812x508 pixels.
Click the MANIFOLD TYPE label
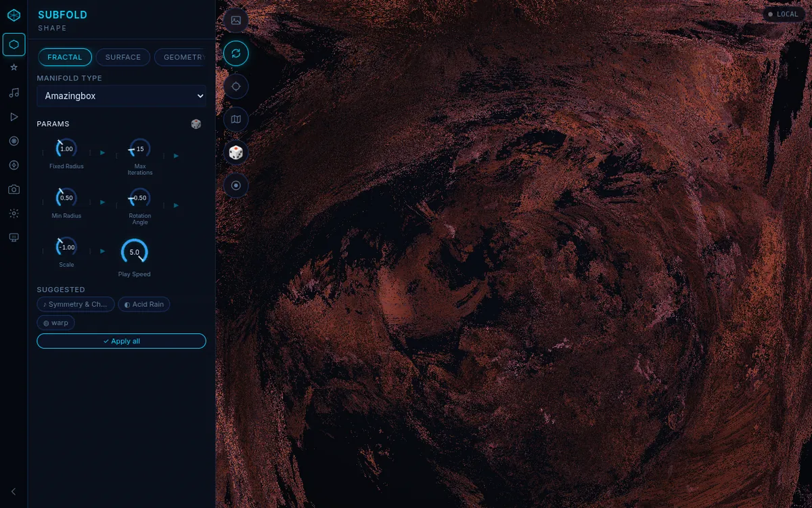[70, 79]
